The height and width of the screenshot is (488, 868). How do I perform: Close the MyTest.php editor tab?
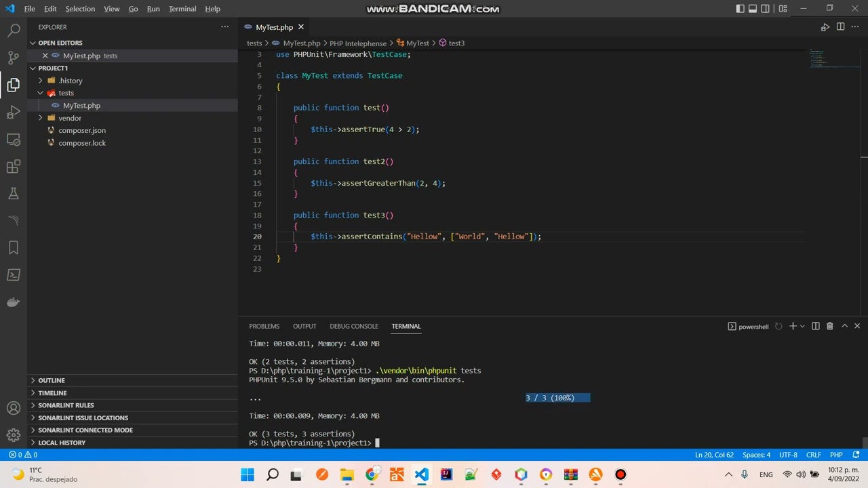pos(301,27)
